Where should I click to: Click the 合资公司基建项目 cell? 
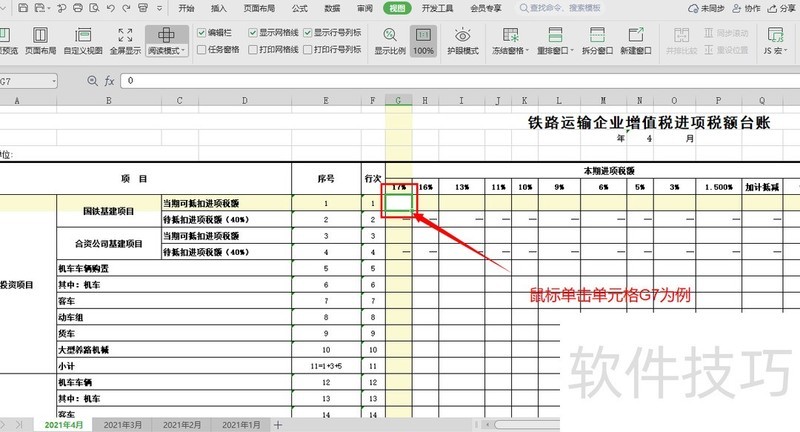click(109, 244)
